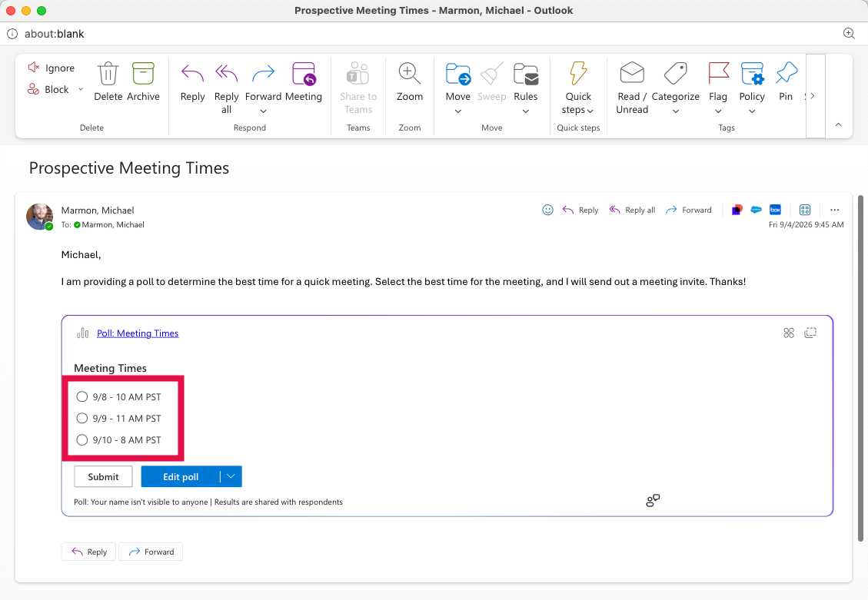Image resolution: width=868 pixels, height=600 pixels.
Task: Click the sender's profile photo
Action: point(39,216)
